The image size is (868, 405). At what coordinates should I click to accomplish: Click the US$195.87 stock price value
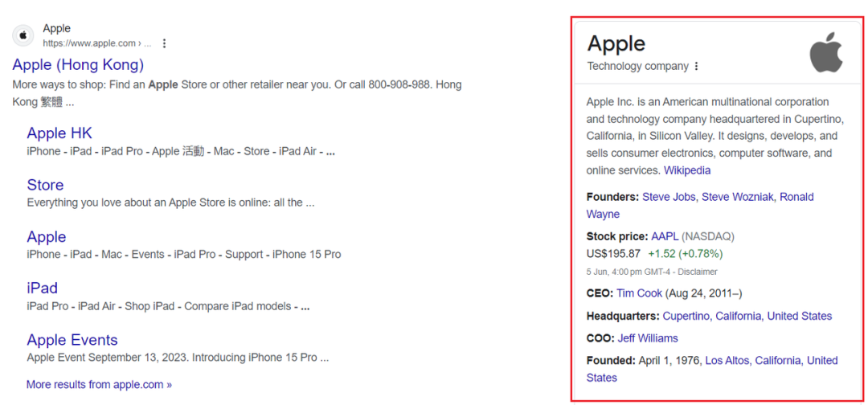(x=613, y=254)
